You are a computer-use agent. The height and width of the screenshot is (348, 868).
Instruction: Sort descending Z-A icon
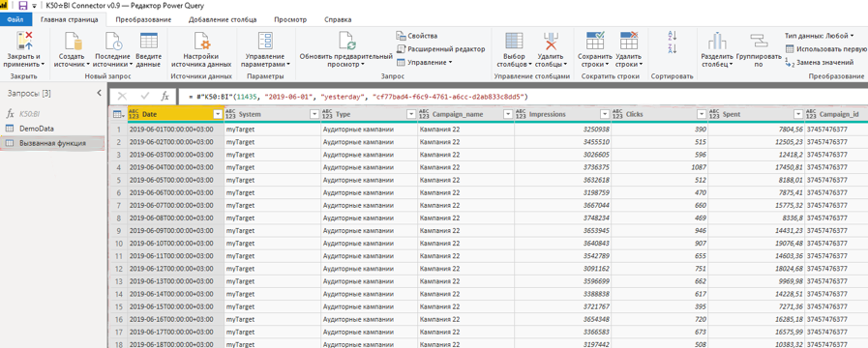(673, 49)
